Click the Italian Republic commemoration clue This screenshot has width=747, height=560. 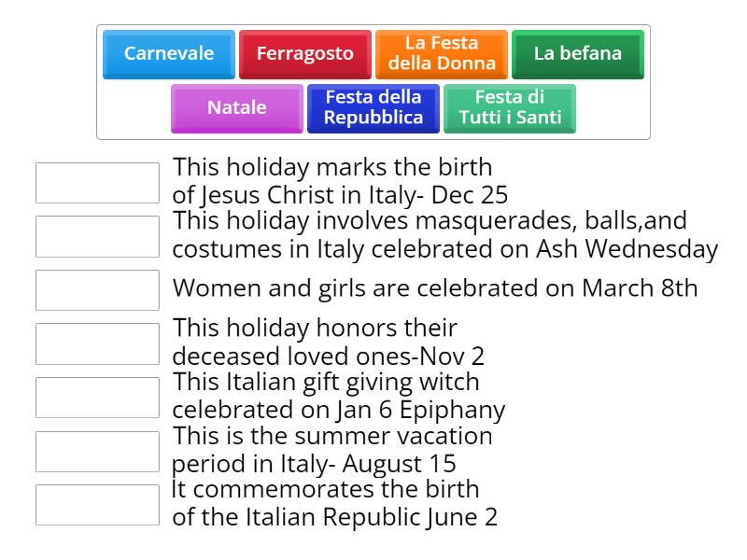[x=336, y=504]
